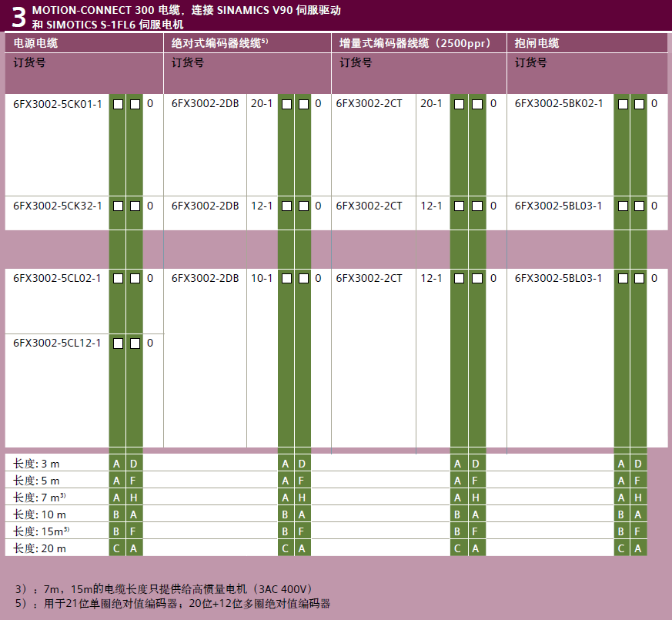Tick first placeholder box after 6FX3002-2DB 10-1

(x=286, y=279)
